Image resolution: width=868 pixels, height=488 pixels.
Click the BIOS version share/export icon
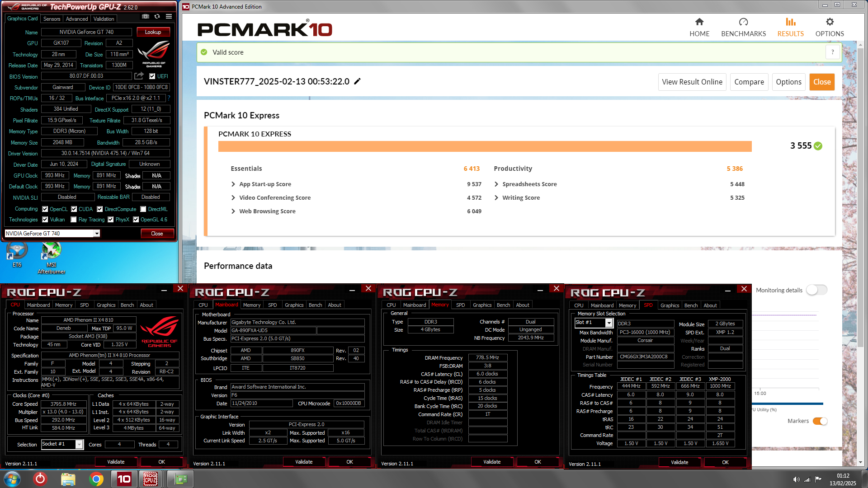[139, 76]
